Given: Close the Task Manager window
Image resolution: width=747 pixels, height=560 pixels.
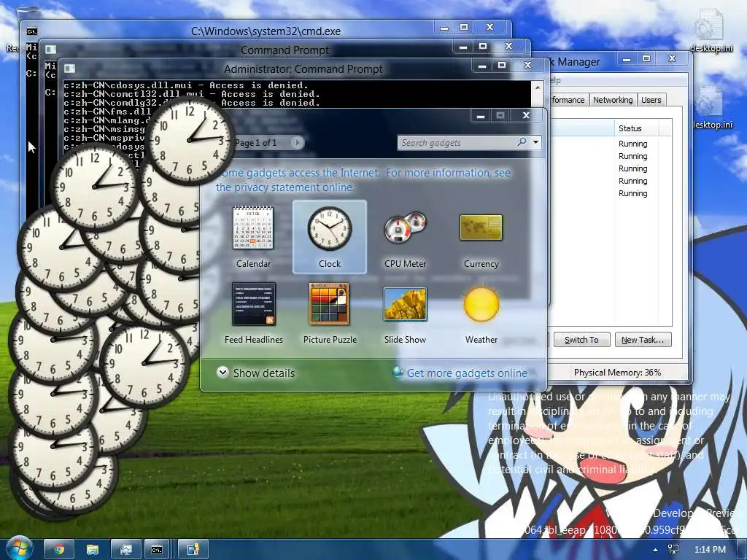Looking at the screenshot, I should pos(672,59).
